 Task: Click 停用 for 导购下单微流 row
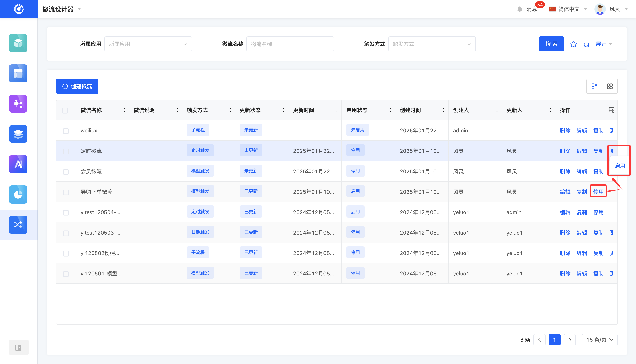tap(598, 192)
